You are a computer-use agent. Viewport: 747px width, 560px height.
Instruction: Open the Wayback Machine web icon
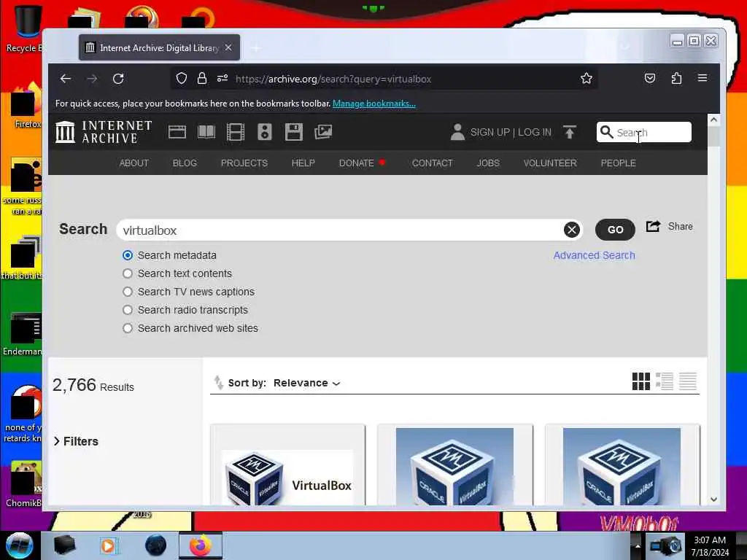click(177, 132)
